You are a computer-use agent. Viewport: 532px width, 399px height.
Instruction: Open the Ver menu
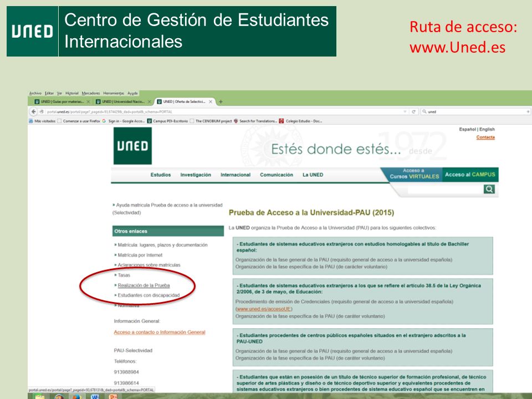[59, 93]
